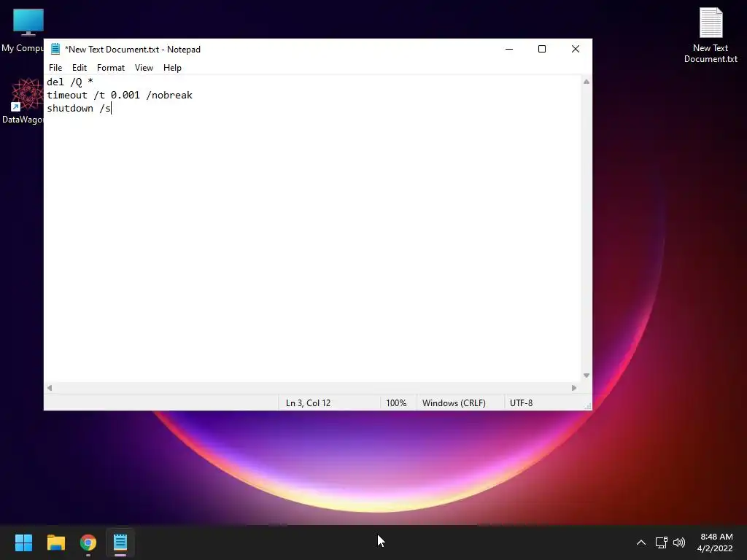Open Google Chrome from the taskbar

(88, 542)
